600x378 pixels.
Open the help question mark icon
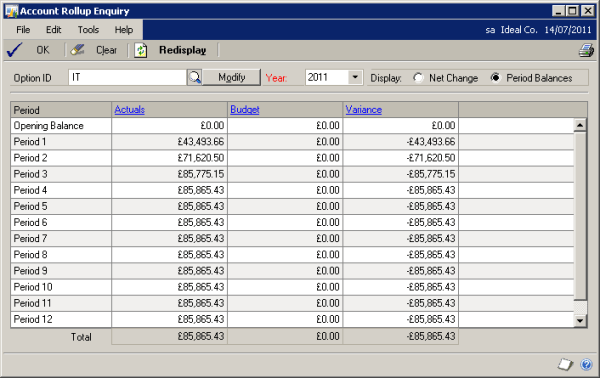(x=586, y=364)
